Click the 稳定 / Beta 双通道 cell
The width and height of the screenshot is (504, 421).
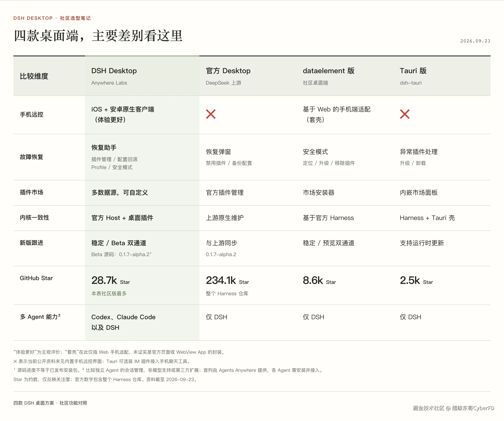[119, 243]
